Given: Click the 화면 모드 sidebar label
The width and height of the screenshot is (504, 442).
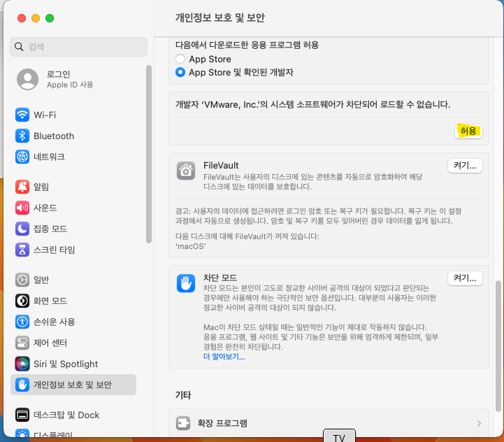Looking at the screenshot, I should coord(50,301).
